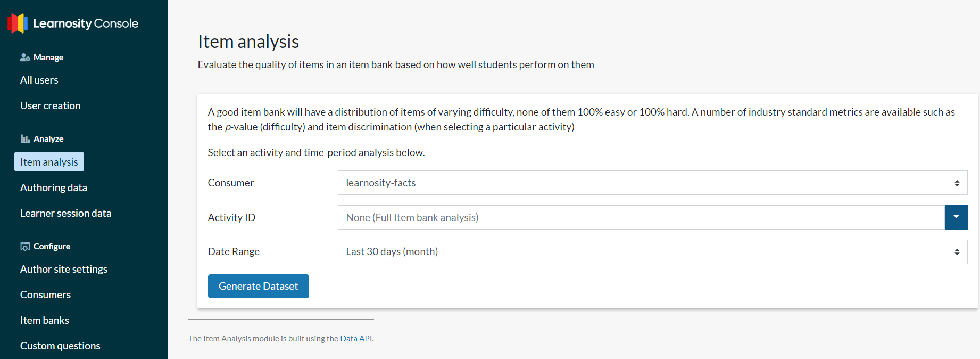Open the Date Range selector
The image size is (980, 359).
[652, 252]
